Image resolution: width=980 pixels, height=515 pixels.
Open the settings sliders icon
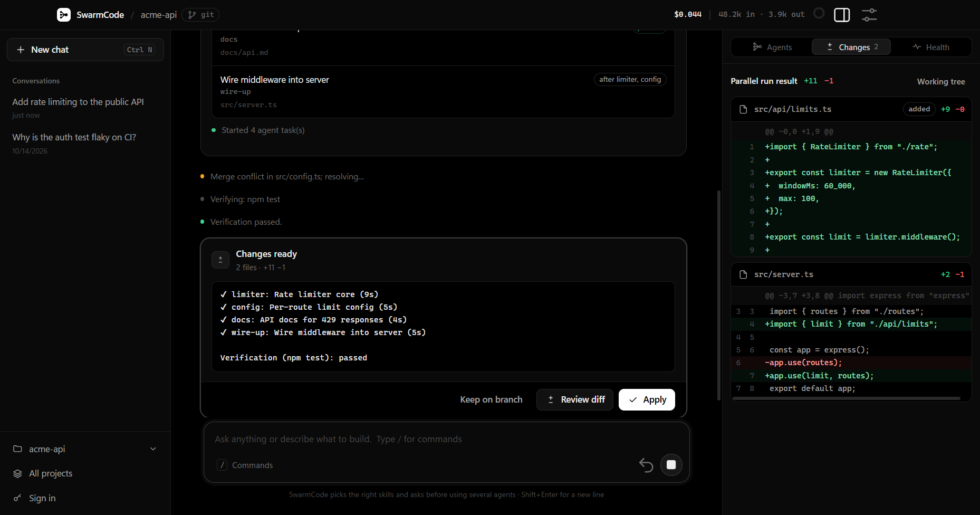tap(869, 15)
